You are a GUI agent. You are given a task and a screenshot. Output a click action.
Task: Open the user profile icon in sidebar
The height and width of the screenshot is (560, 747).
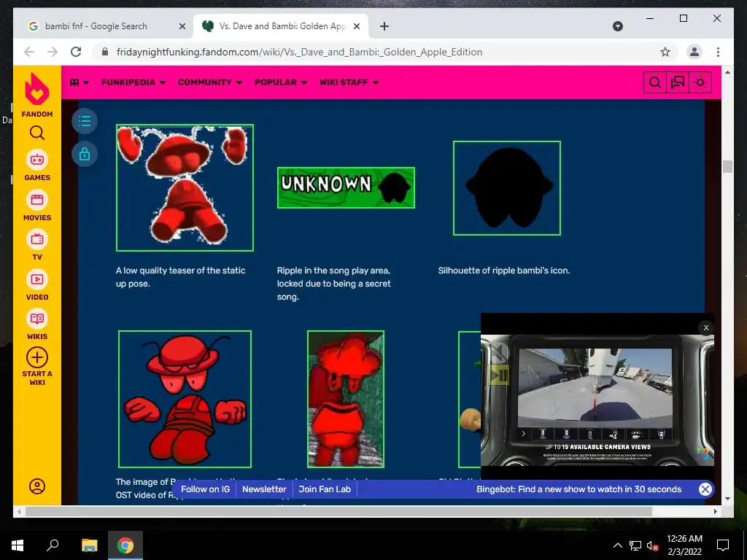point(36,486)
